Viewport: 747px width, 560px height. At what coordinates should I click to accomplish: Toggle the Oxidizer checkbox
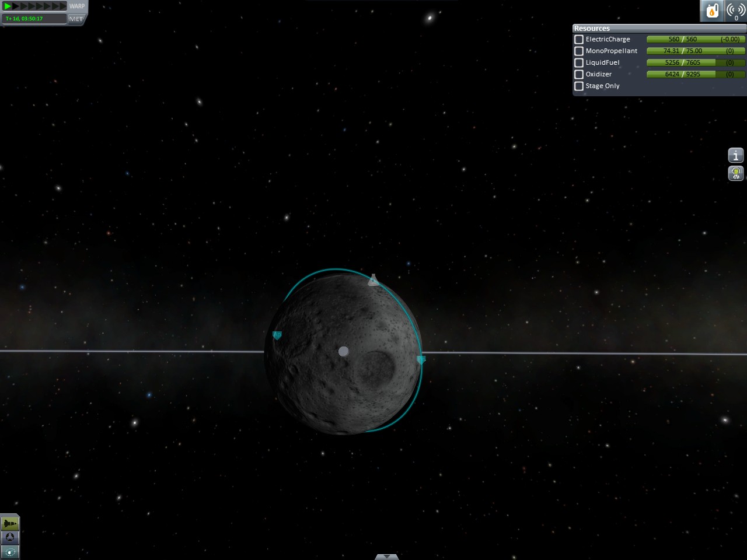(x=579, y=74)
